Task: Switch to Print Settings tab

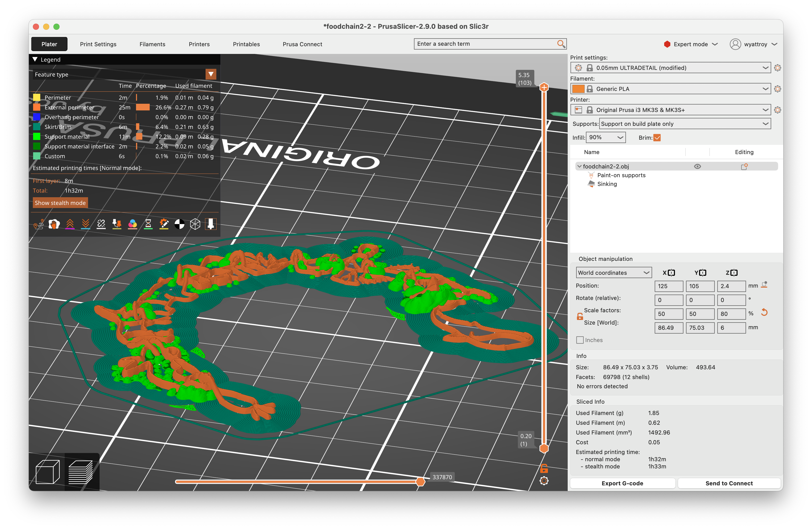Action: coord(98,44)
